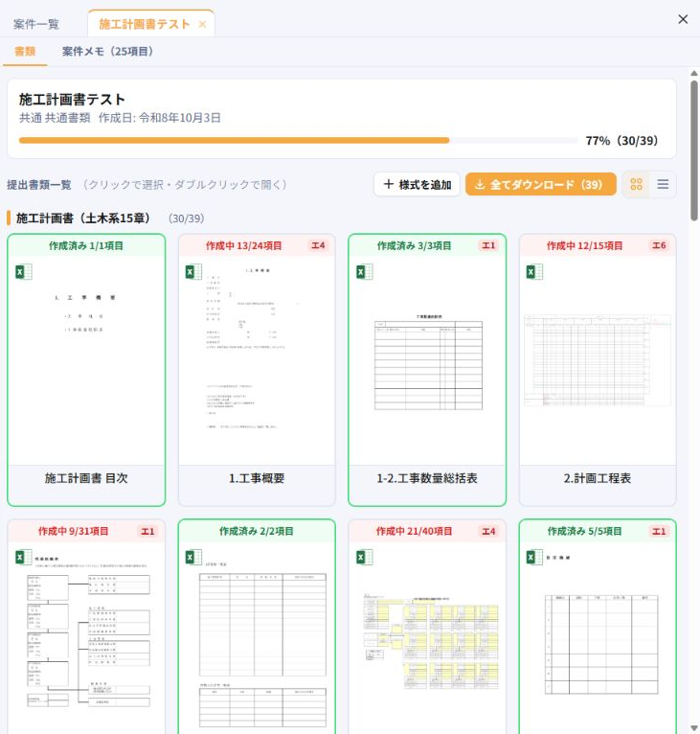This screenshot has width=700, height=734.
Task: Click 作成日: 令和8年10月3日 text
Action: (x=160, y=118)
